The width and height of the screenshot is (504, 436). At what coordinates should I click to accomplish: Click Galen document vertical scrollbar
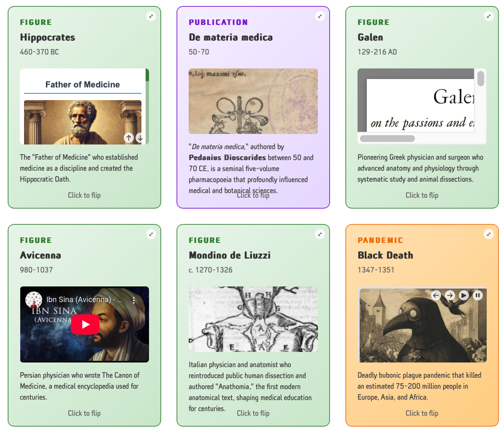[x=480, y=79]
